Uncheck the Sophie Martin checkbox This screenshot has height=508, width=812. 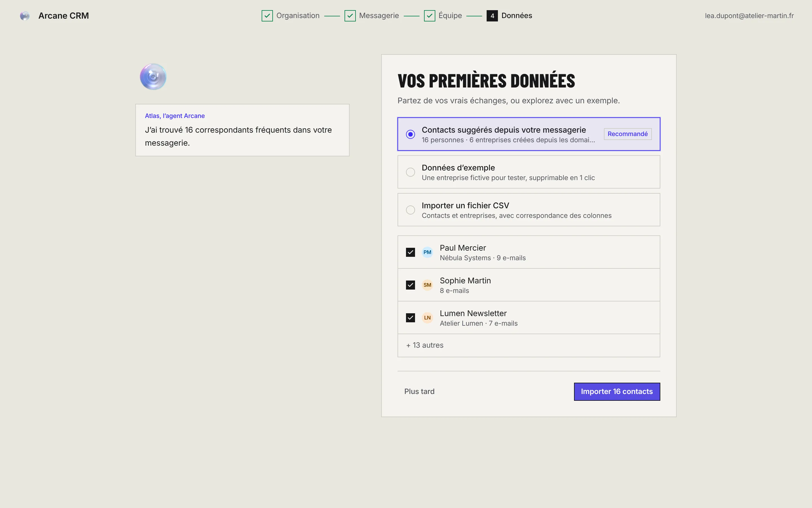[x=410, y=285]
